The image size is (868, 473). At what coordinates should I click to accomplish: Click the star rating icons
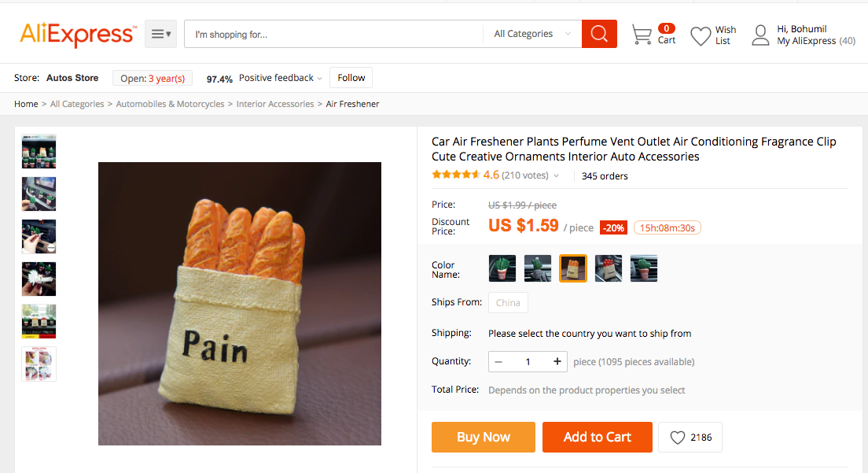coord(455,176)
